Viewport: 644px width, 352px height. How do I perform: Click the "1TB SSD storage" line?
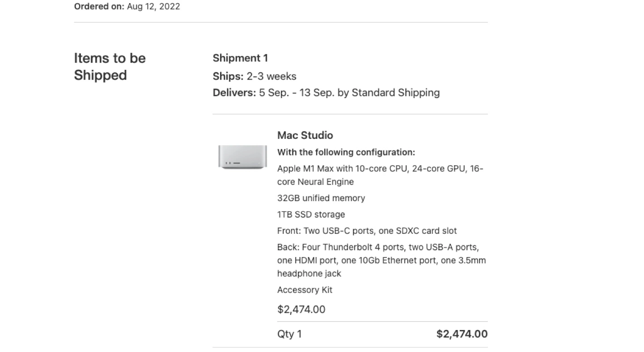tap(311, 215)
